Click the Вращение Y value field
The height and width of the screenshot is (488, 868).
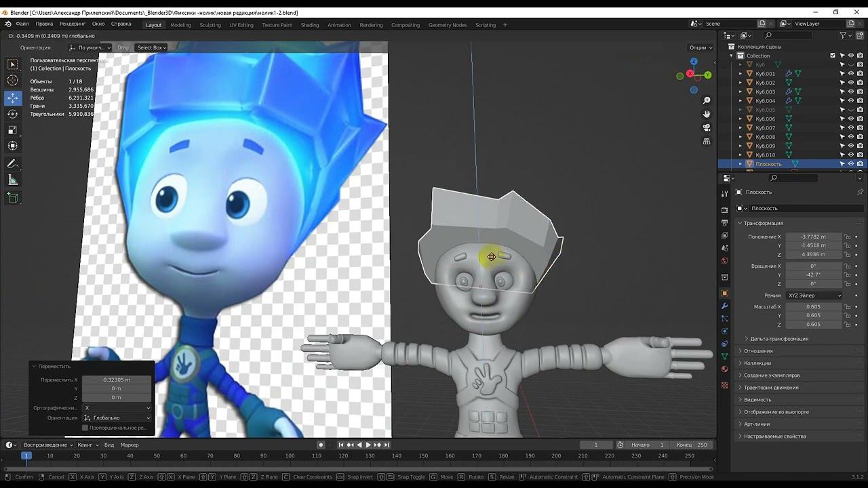pos(814,275)
